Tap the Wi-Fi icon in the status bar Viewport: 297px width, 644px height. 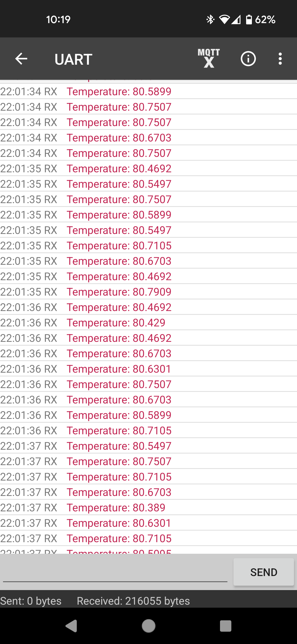(x=224, y=19)
